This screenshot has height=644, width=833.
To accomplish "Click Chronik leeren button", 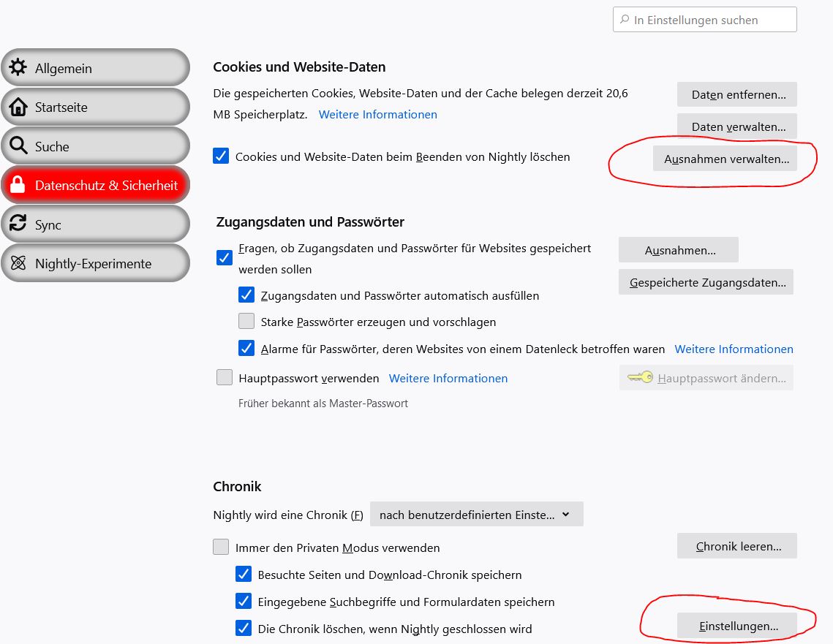I will 737,546.
